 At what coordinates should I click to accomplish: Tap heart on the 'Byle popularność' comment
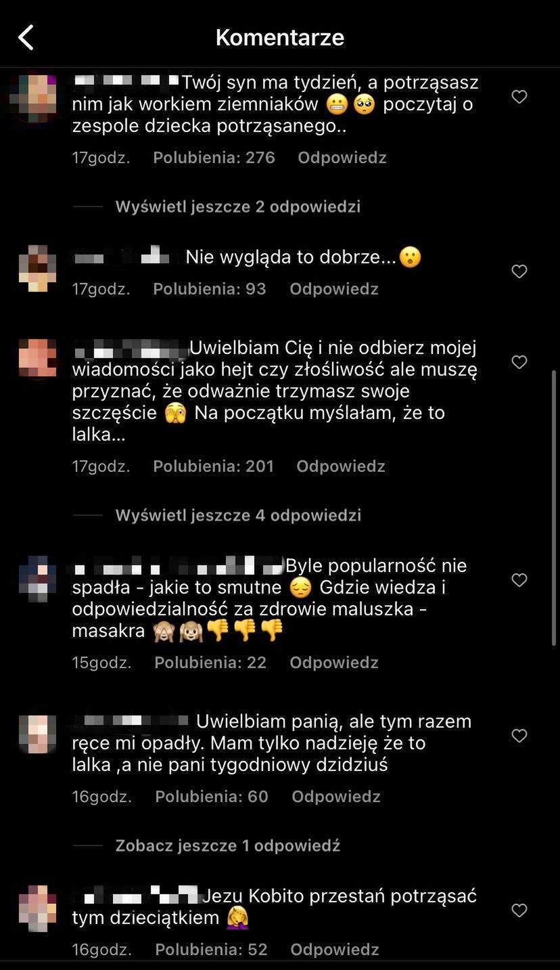point(519,580)
